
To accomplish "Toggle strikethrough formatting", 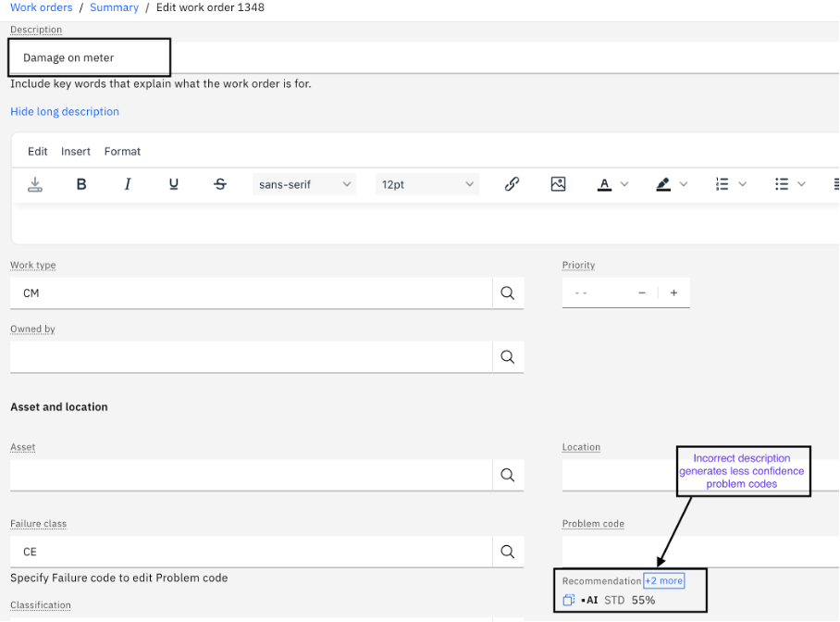I will (x=220, y=183).
